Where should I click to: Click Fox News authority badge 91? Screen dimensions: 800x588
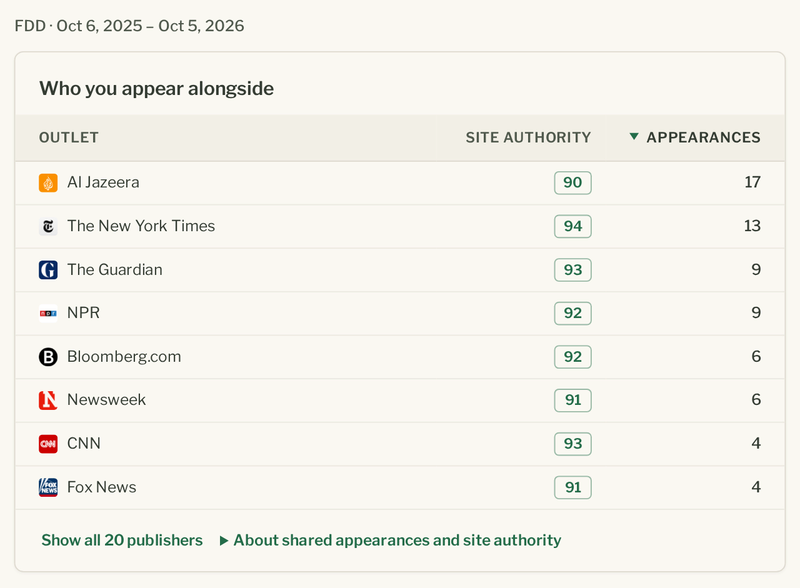tap(572, 487)
